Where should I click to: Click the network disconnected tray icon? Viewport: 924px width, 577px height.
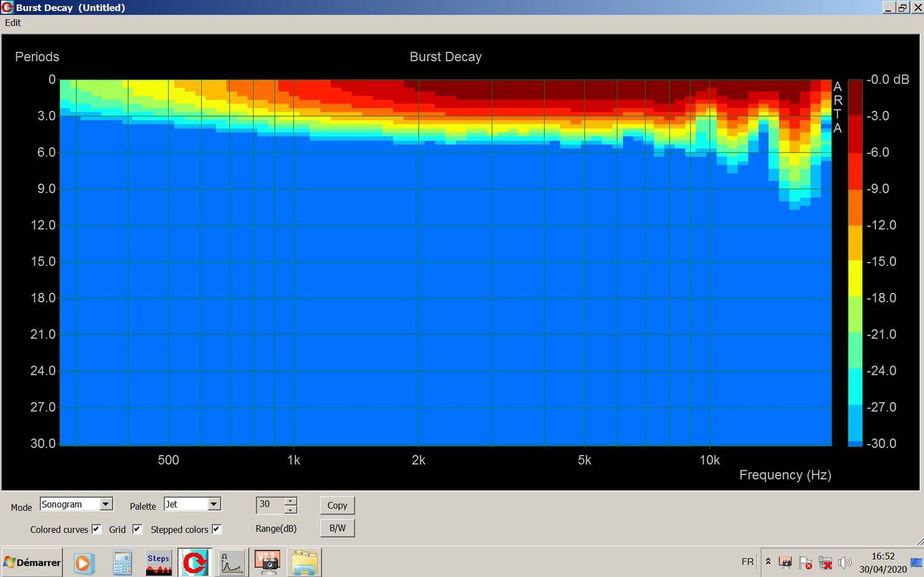coord(826,562)
